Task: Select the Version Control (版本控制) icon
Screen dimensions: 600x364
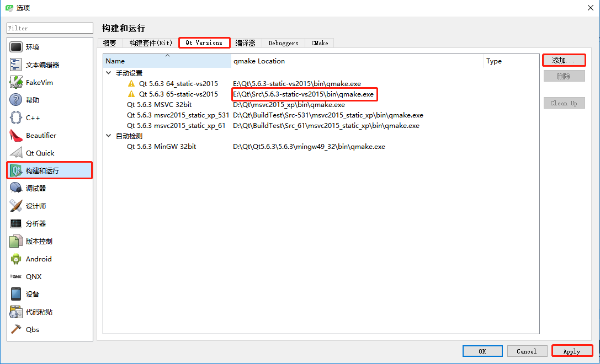Action: (16, 241)
